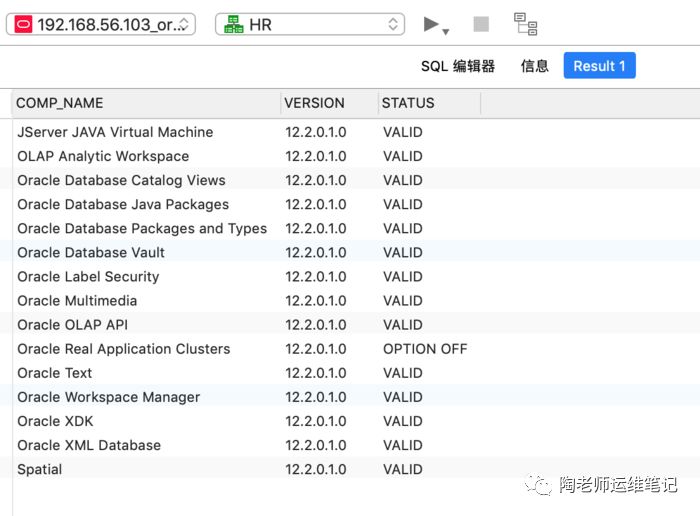Run the query with the play button

click(x=431, y=24)
